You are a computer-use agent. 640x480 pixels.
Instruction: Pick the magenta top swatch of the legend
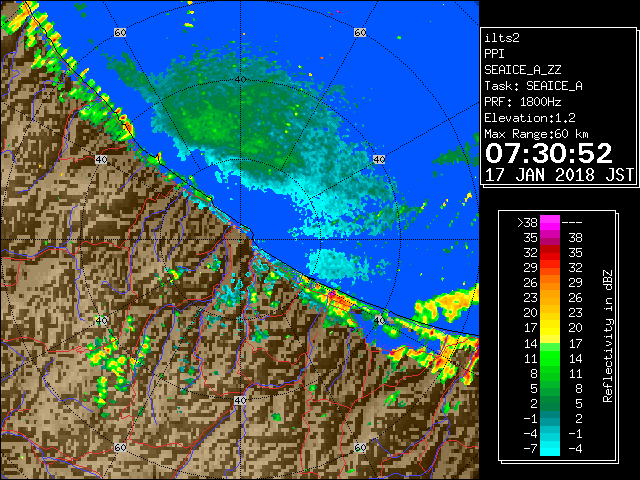tap(550, 222)
